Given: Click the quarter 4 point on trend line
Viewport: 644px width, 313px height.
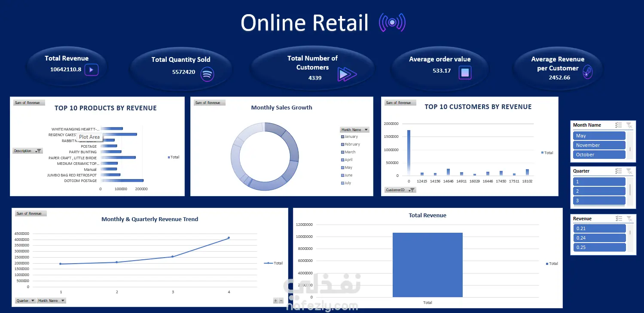Looking at the screenshot, I should pyautogui.click(x=229, y=237).
